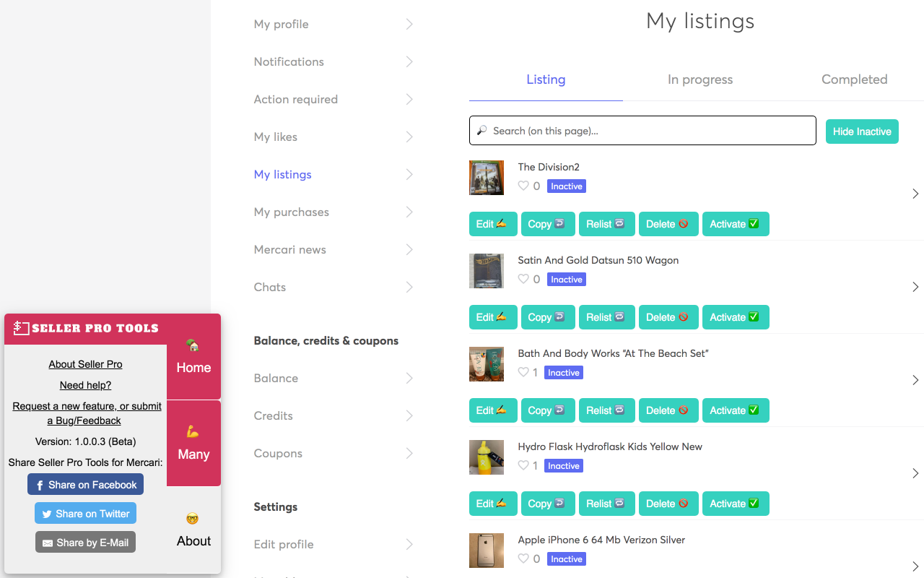Open Apple iPhone 6 listing thumbnail
Viewport: 924px width, 578px height.
point(487,551)
